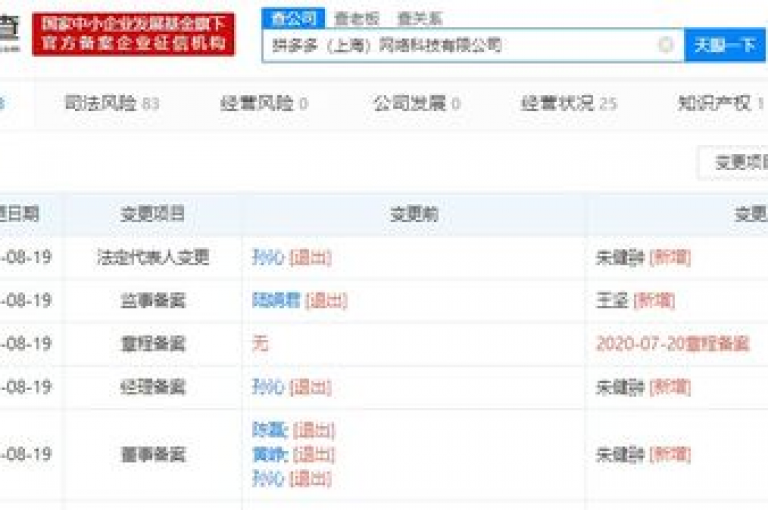Viewport: 768px width, 510px height.
Task: Click the 天眼一下 search button
Action: coord(725,45)
